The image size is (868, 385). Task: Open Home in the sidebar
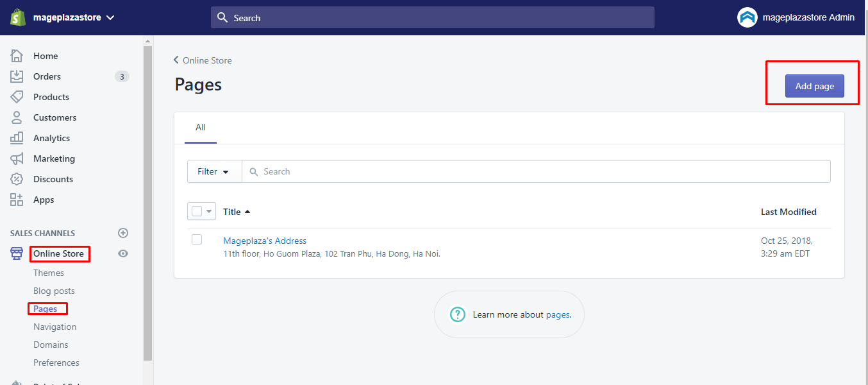(46, 56)
